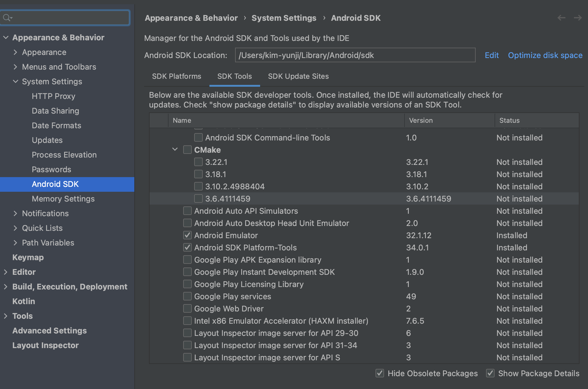Click Optimize disk space link
The width and height of the screenshot is (588, 389).
(545, 55)
